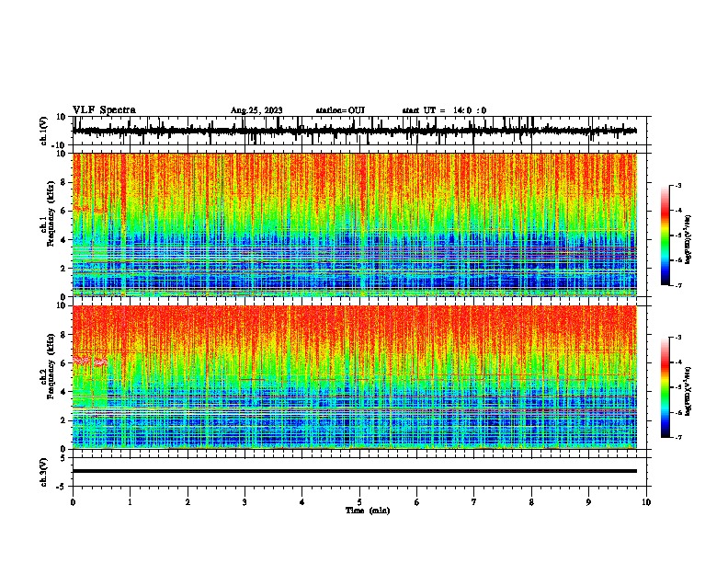Click time axis tick label '0'
Screen dimensions: 728x563
(x=73, y=502)
